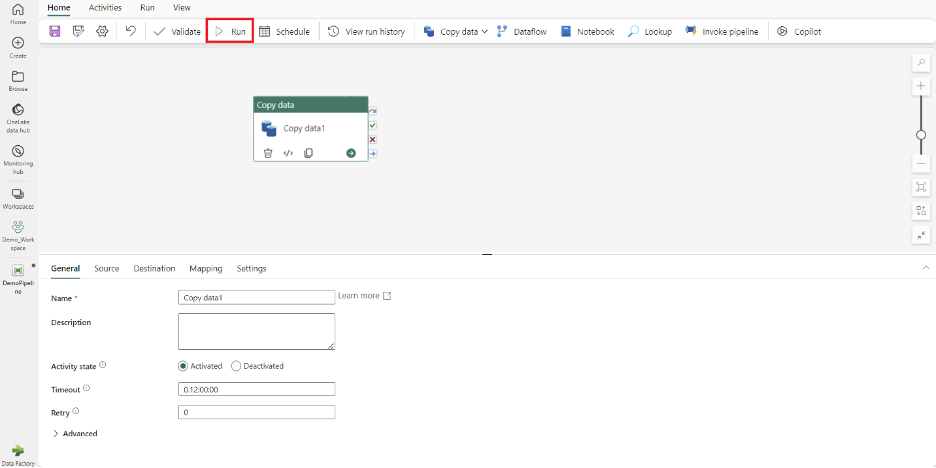Open the Schedule option
The height and width of the screenshot is (468, 936).
[x=284, y=32]
